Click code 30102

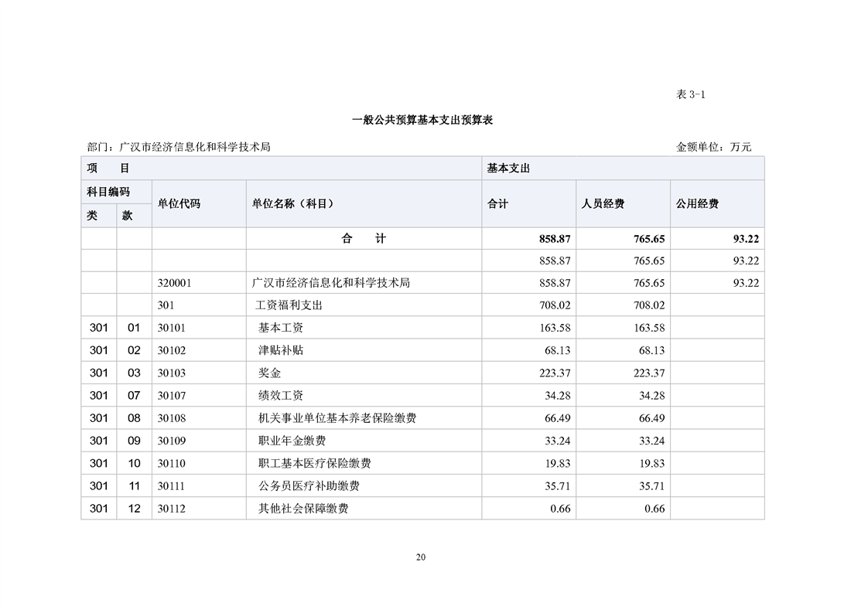click(172, 351)
